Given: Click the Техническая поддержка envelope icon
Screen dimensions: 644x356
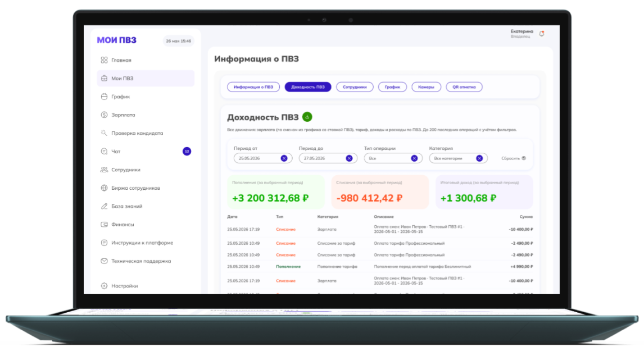Looking at the screenshot, I should (x=105, y=261).
